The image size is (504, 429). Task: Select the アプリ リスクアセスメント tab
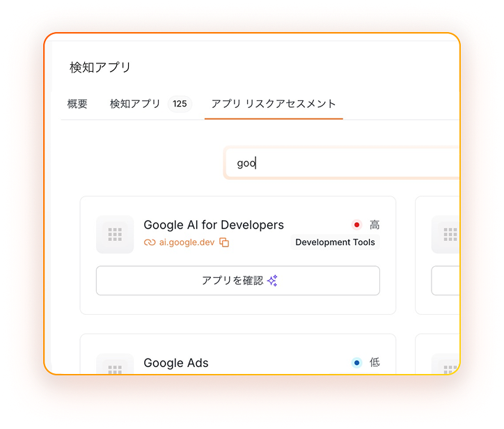click(x=274, y=104)
